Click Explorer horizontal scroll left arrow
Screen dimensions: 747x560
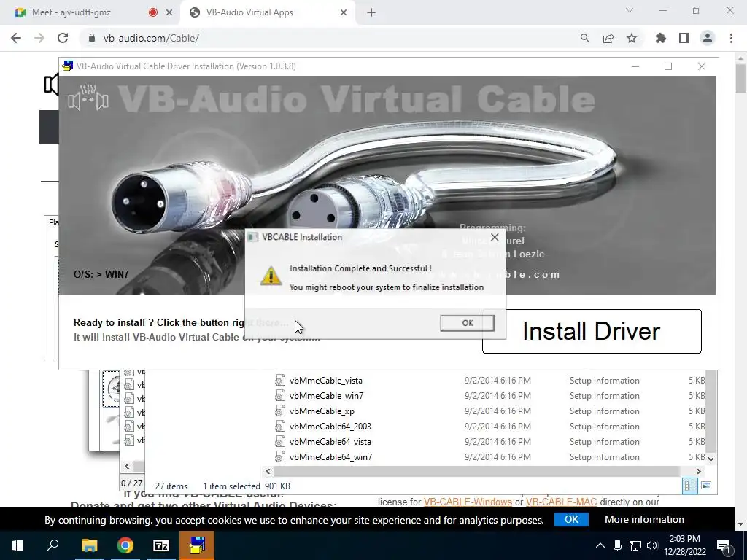(268, 471)
